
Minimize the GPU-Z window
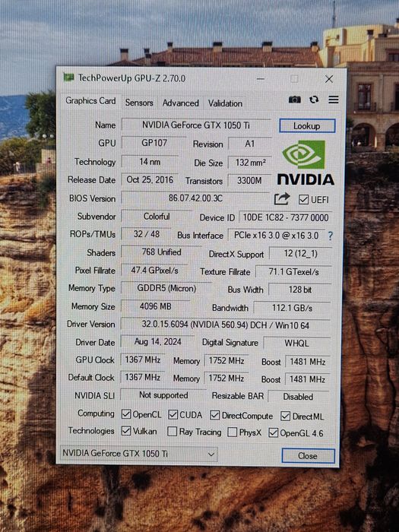[261, 79]
